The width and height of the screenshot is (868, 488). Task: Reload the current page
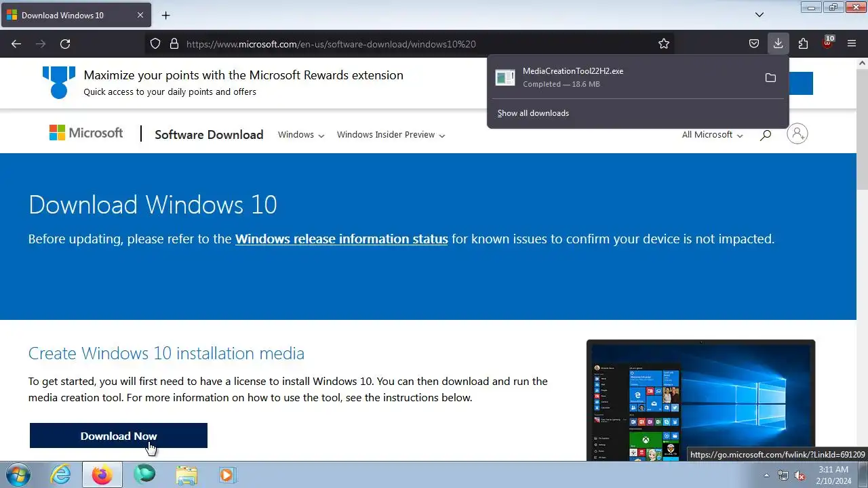tap(65, 44)
